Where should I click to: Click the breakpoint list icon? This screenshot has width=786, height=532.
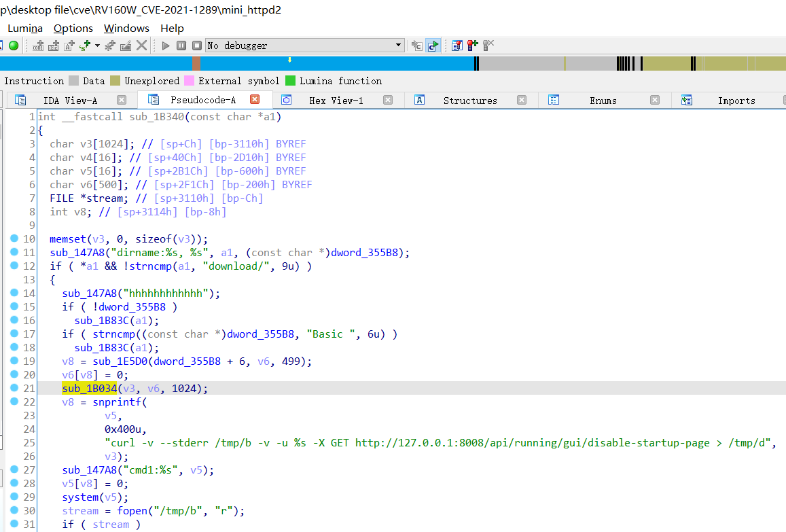click(x=457, y=46)
